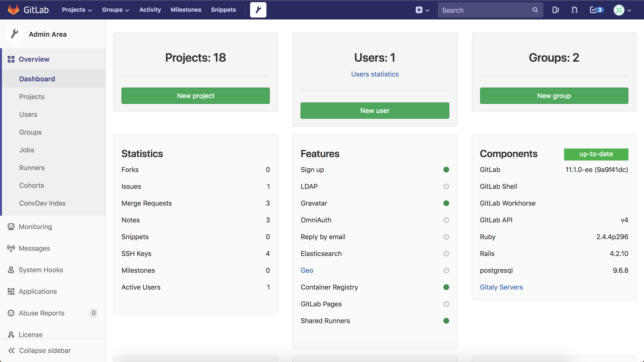Open the Geo feature link
Screen dimensions: 644x362
(307, 270)
